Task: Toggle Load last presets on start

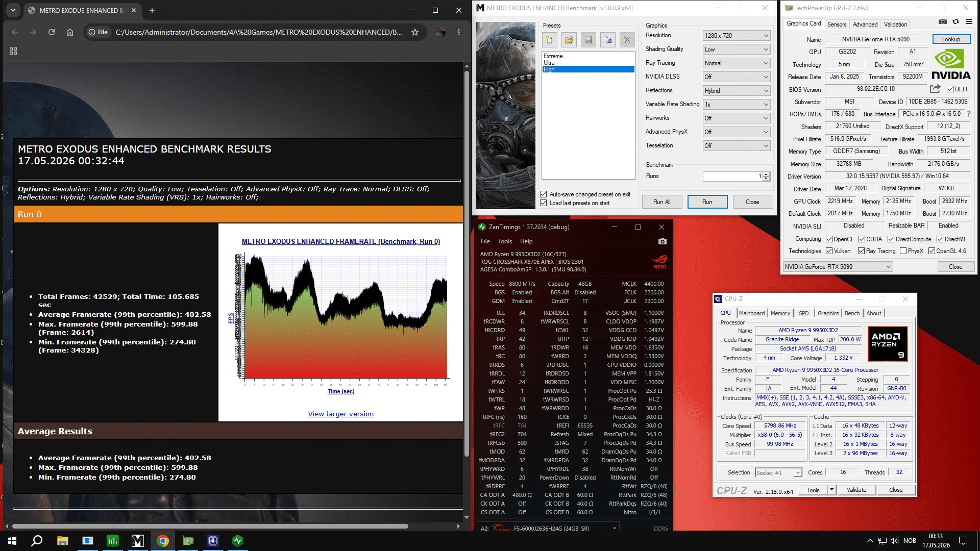Action: pyautogui.click(x=544, y=203)
